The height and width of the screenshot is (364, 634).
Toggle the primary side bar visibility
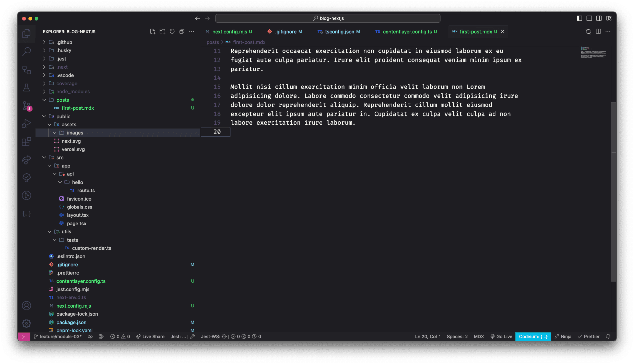pos(579,18)
